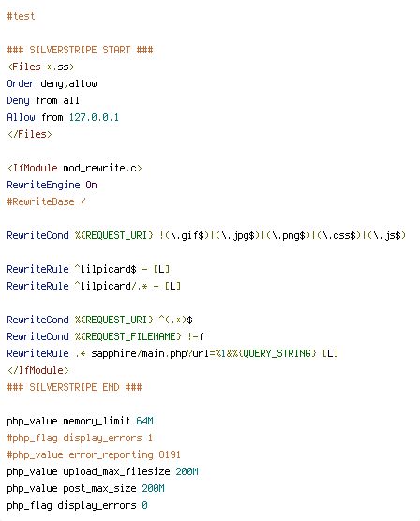Screen dimensions: 420x521
Task: Click the RewriteRule ^lilpicard/.* line
Action: coord(94,286)
